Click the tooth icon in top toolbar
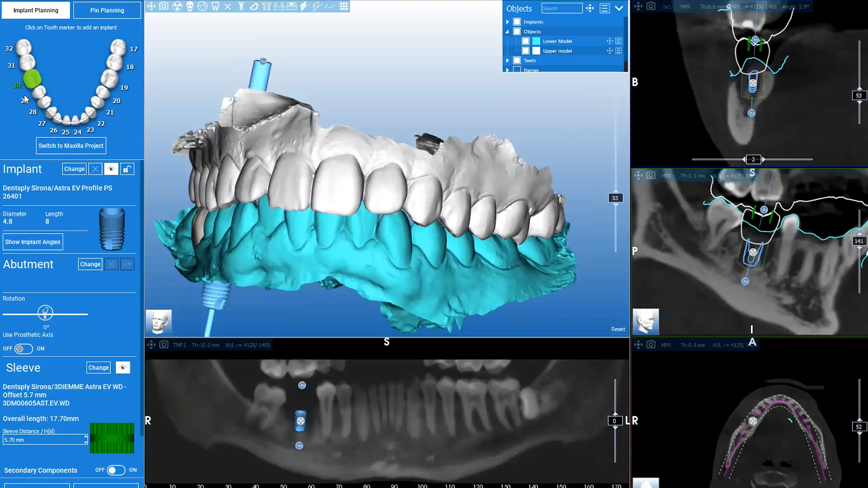The width and height of the screenshot is (868, 488). 215,6
